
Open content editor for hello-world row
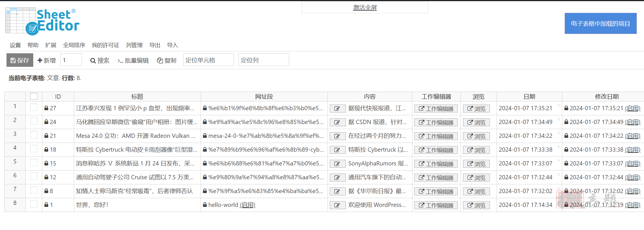click(337, 205)
